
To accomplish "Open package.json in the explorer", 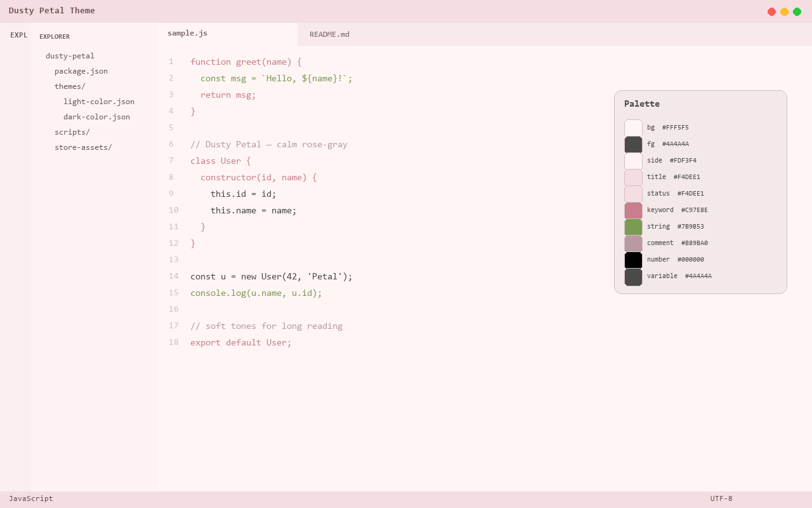I will pyautogui.click(x=81, y=71).
